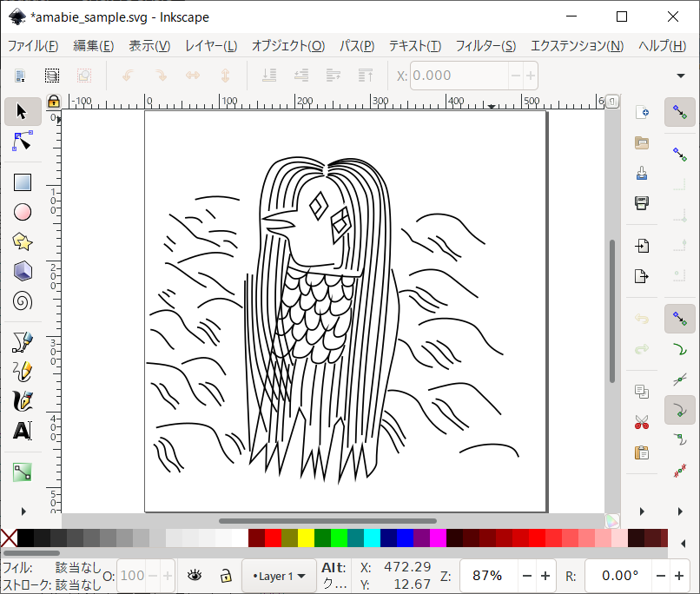
Task: Save the document icon
Action: pyautogui.click(x=642, y=173)
